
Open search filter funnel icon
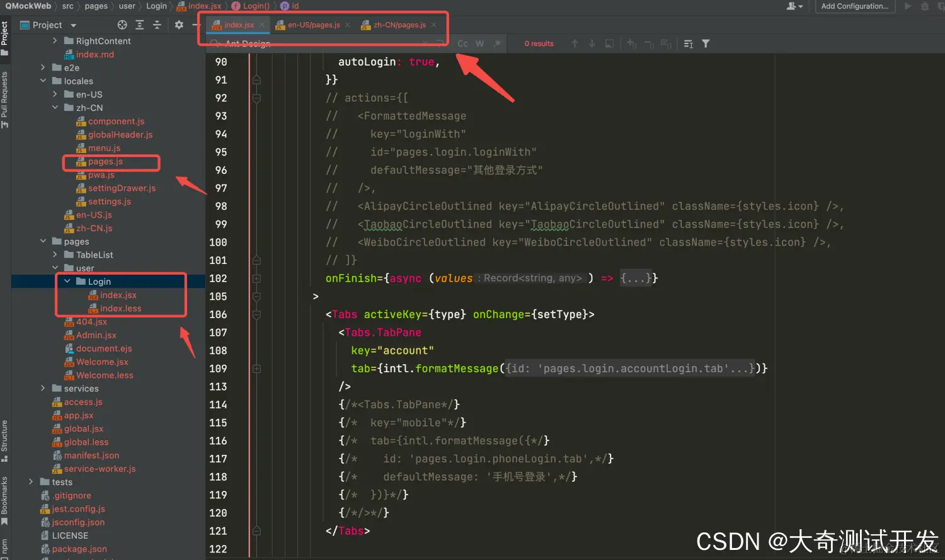[x=706, y=43]
